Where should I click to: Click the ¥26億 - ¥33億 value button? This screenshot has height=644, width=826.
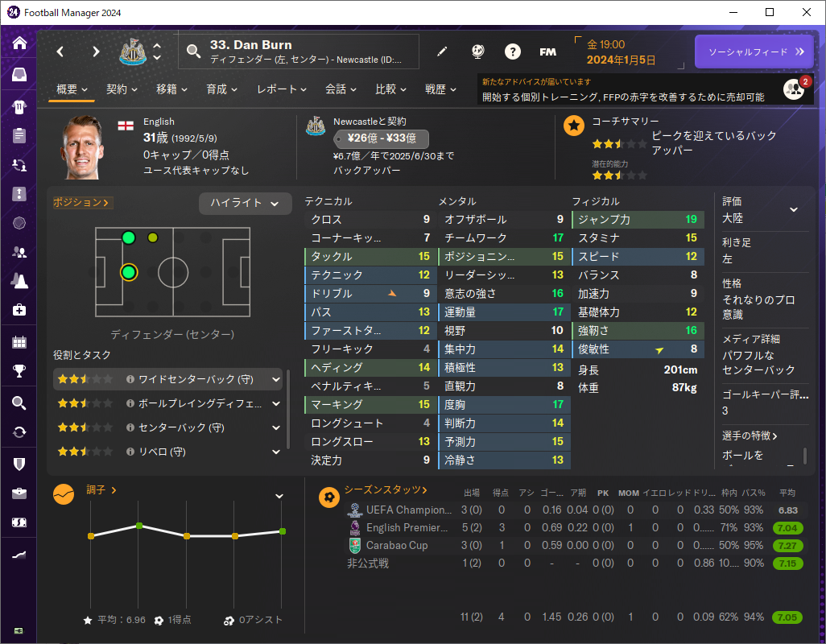382,138
